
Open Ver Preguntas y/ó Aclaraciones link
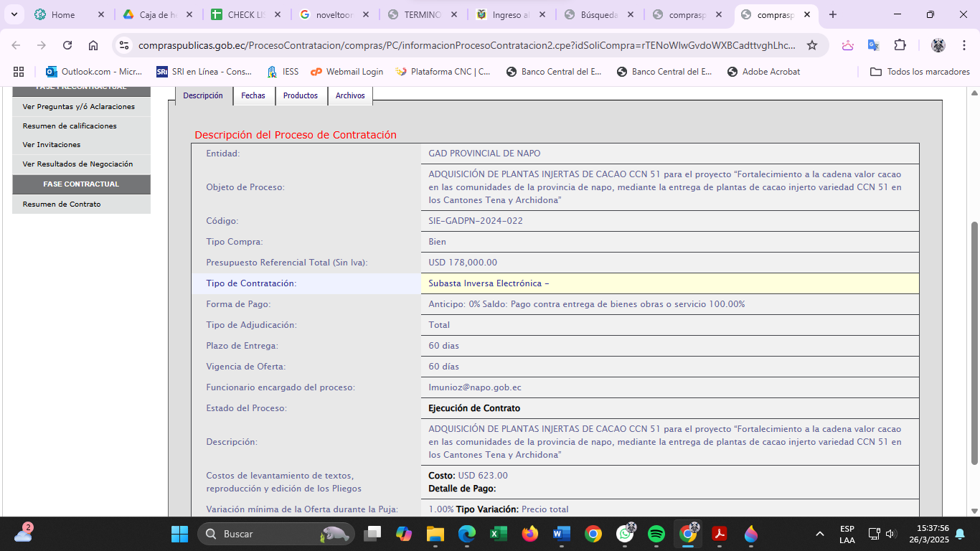[79, 107]
